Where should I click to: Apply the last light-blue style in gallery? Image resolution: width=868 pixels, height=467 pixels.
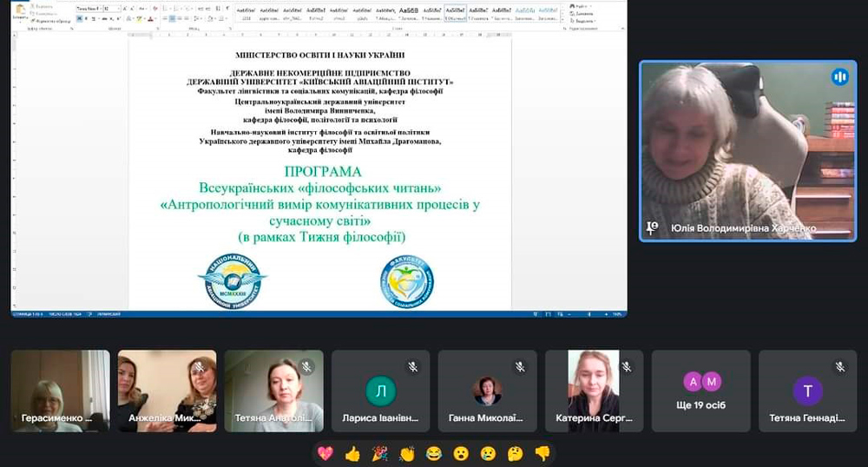click(x=548, y=14)
